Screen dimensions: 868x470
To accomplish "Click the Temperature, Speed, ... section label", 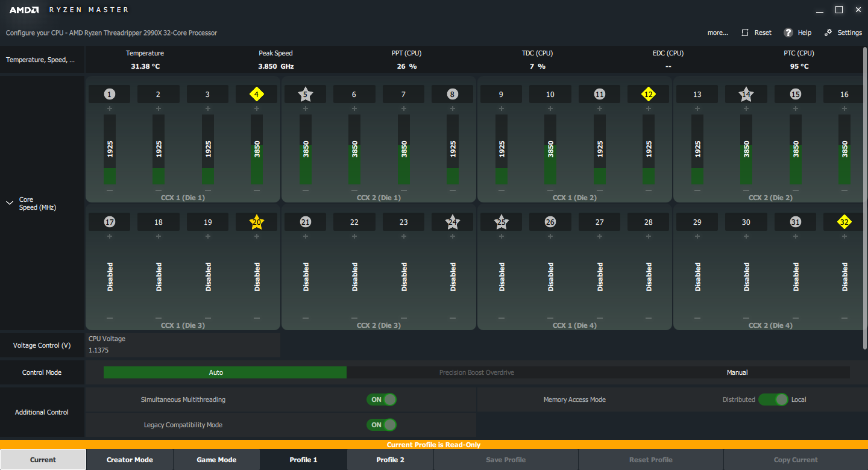I will pyautogui.click(x=40, y=60).
